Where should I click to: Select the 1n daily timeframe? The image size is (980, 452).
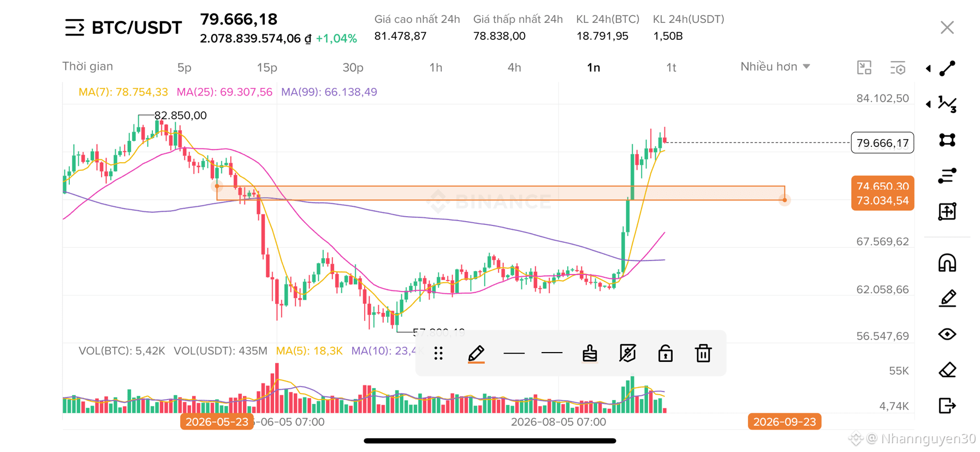coord(593,68)
